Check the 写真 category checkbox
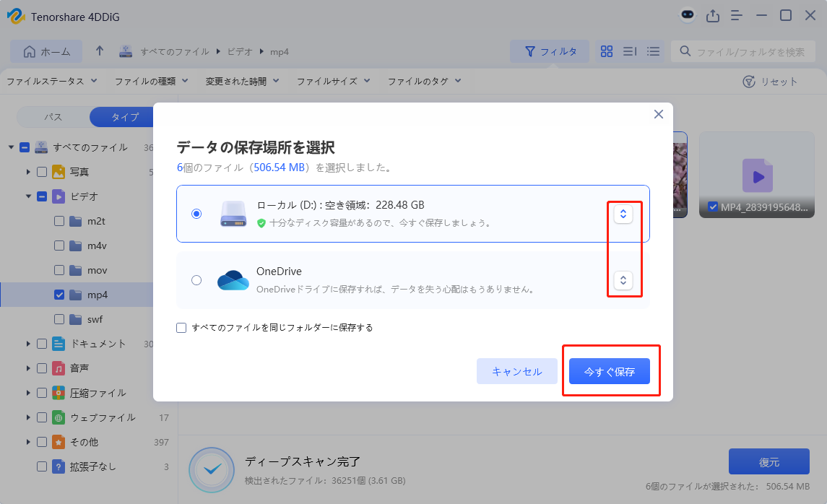Screen dimensions: 827x504 click(42, 172)
